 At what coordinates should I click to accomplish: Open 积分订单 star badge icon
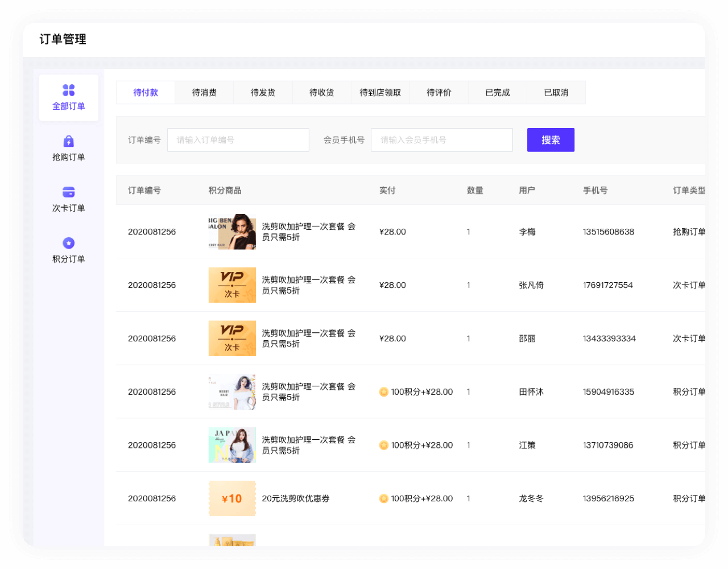point(68,243)
